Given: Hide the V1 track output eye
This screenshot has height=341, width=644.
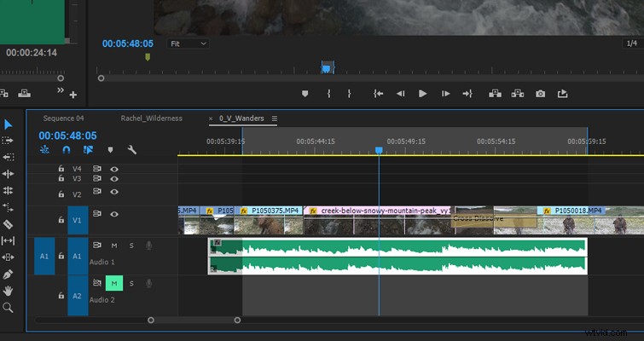Looking at the screenshot, I should click(114, 214).
